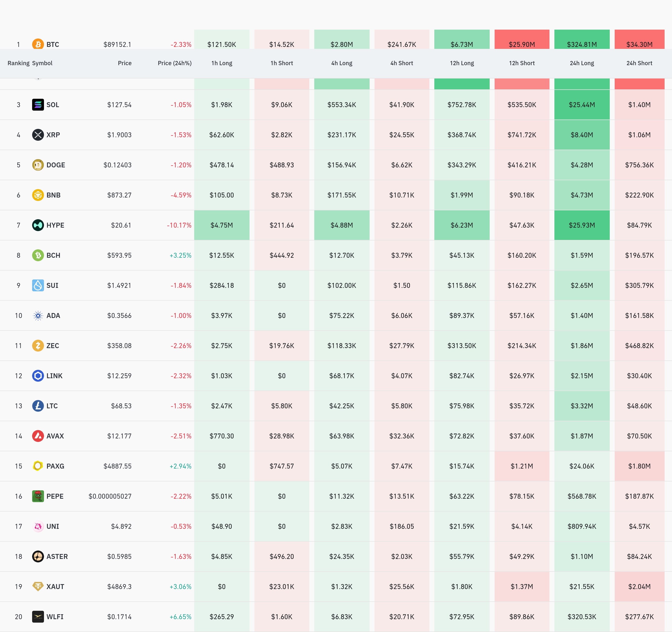The height and width of the screenshot is (632, 672).
Task: Click HYPE 24h Long $25.93M heatmap cell
Action: click(x=582, y=225)
